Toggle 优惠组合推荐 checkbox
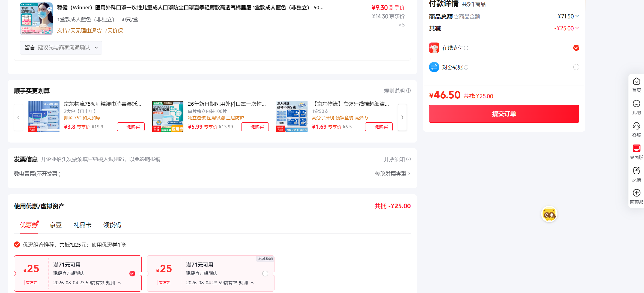Image resolution: width=644 pixels, height=293 pixels. pos(17,244)
